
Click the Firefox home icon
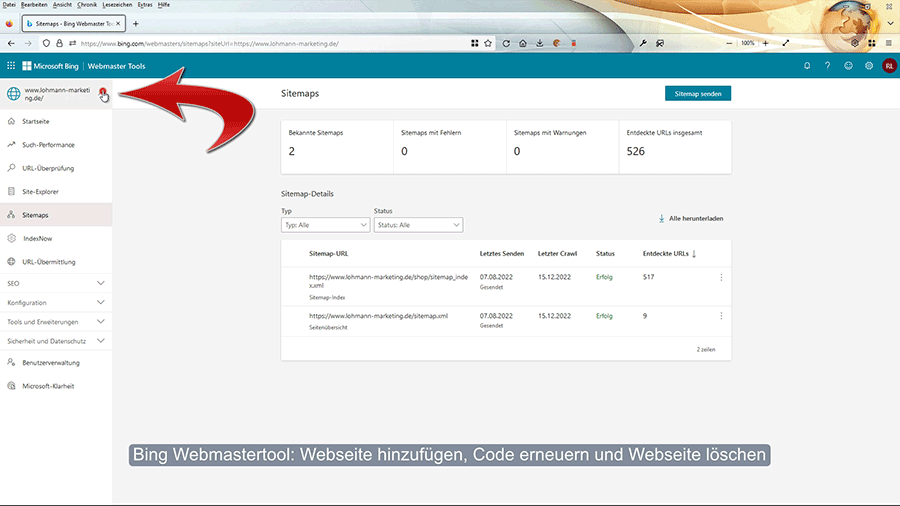(523, 44)
